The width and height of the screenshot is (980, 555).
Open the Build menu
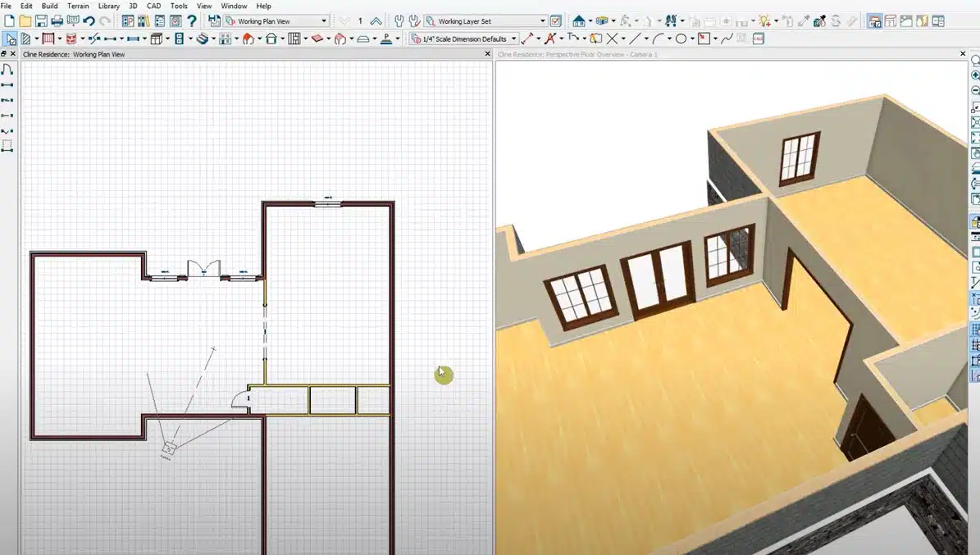[x=49, y=6]
